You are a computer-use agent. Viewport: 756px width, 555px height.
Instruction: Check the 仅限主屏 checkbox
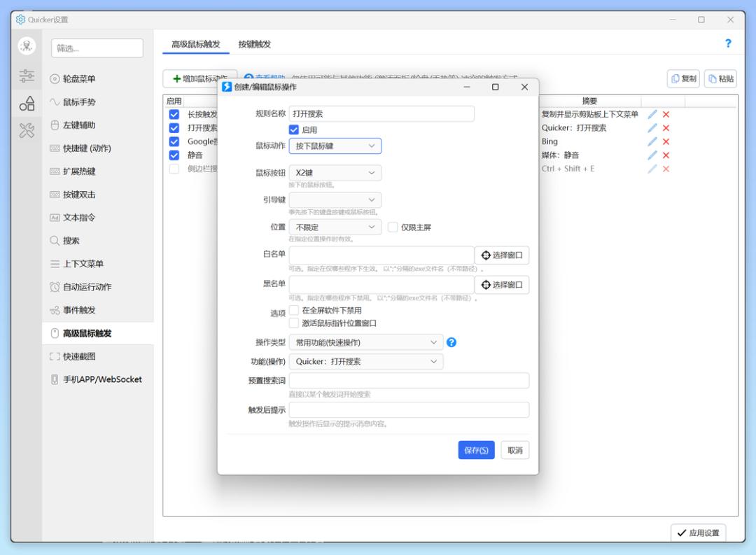pyautogui.click(x=393, y=227)
